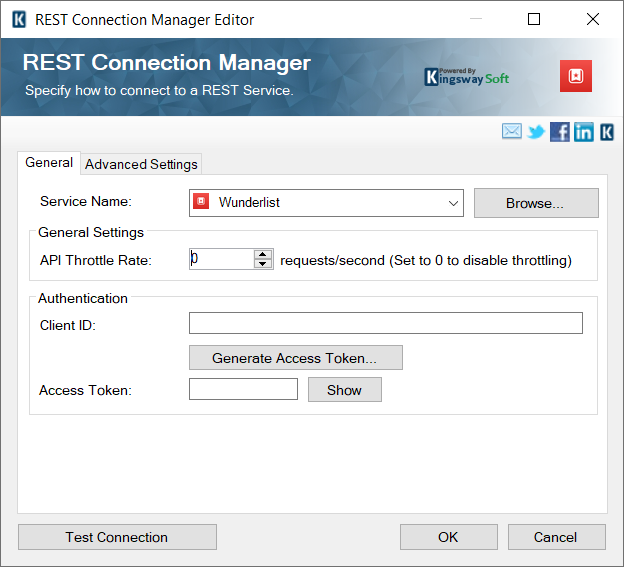Click 'requests/second (Set to 0...' hint text
Screen dimensions: 624x567
coord(426,261)
